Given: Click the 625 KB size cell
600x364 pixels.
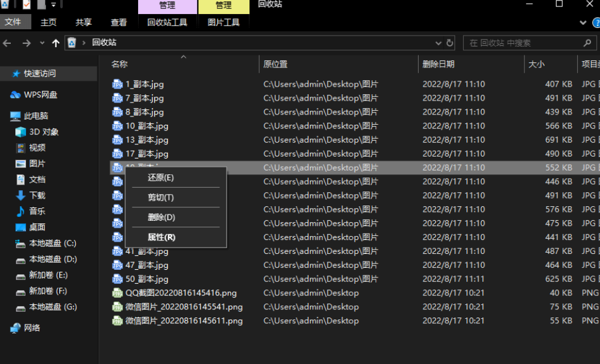Looking at the screenshot, I should [559, 279].
